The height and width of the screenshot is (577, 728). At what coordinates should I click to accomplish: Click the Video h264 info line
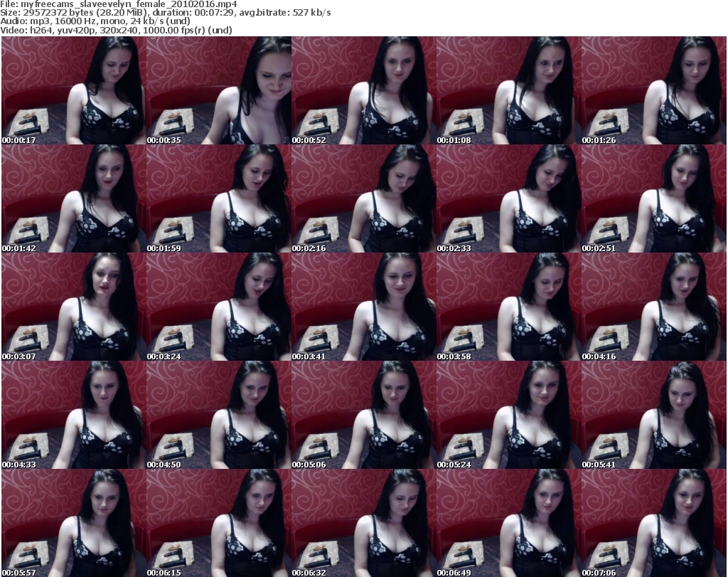(x=116, y=30)
